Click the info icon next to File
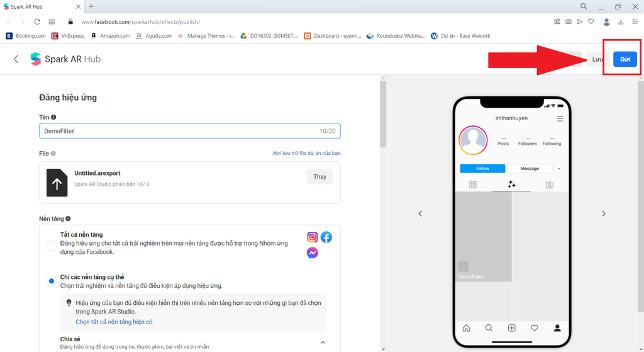 click(53, 154)
